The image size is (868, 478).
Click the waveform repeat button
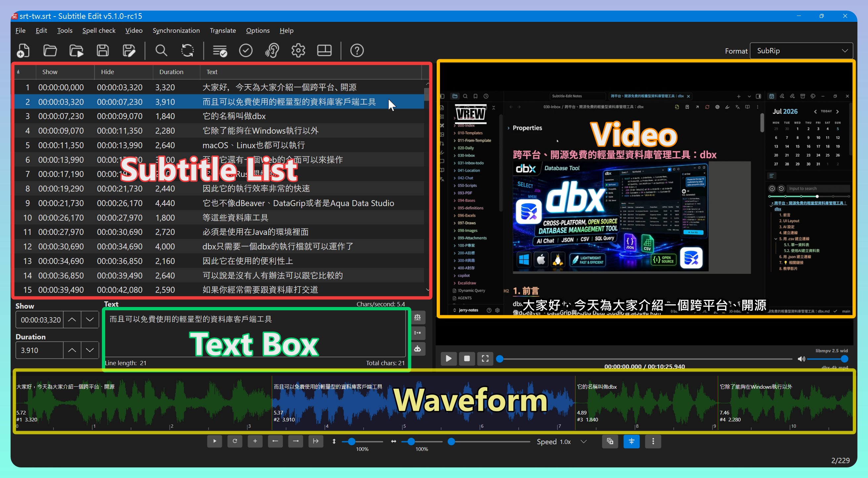click(235, 441)
